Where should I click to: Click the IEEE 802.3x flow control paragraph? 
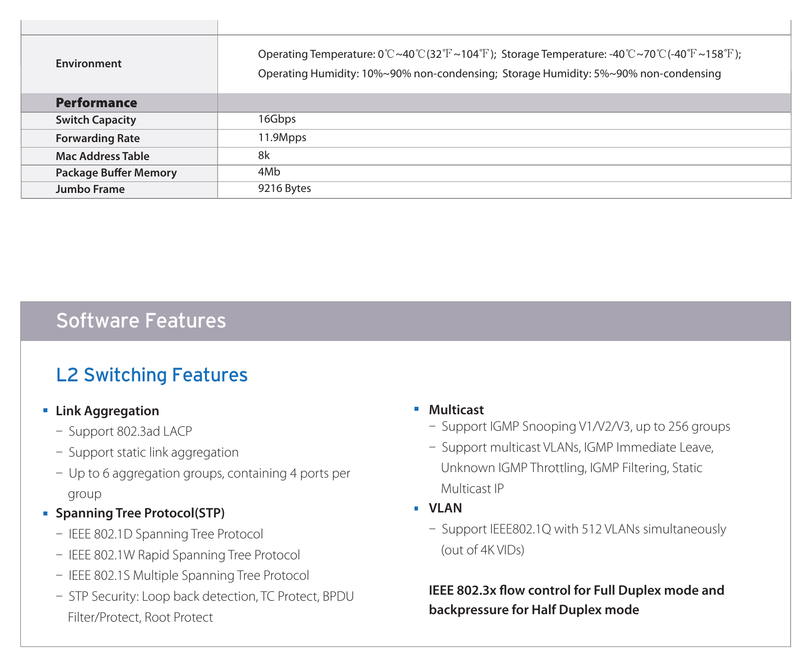[577, 600]
